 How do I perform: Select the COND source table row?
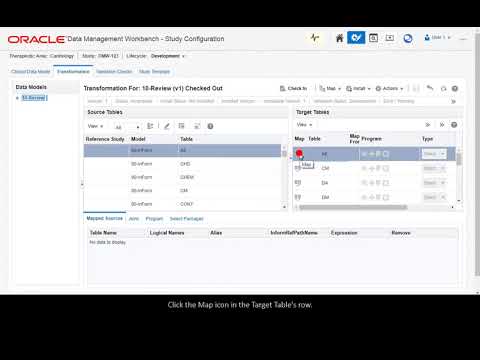(x=183, y=204)
